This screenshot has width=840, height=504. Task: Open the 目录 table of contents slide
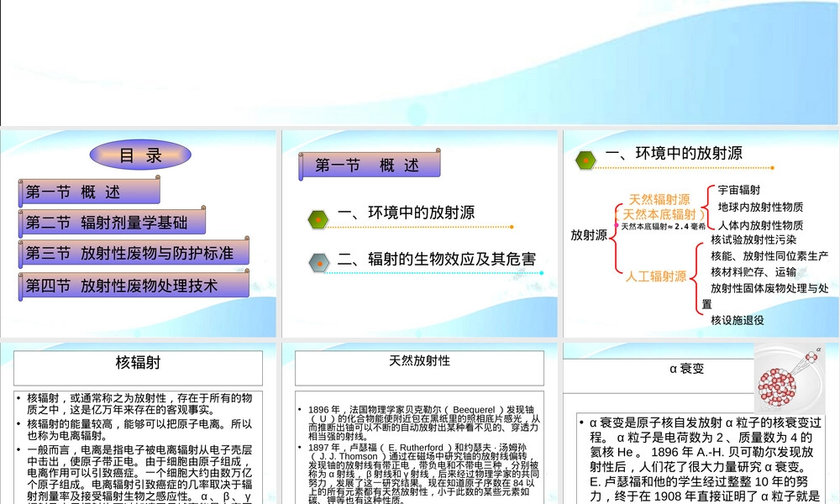click(139, 234)
